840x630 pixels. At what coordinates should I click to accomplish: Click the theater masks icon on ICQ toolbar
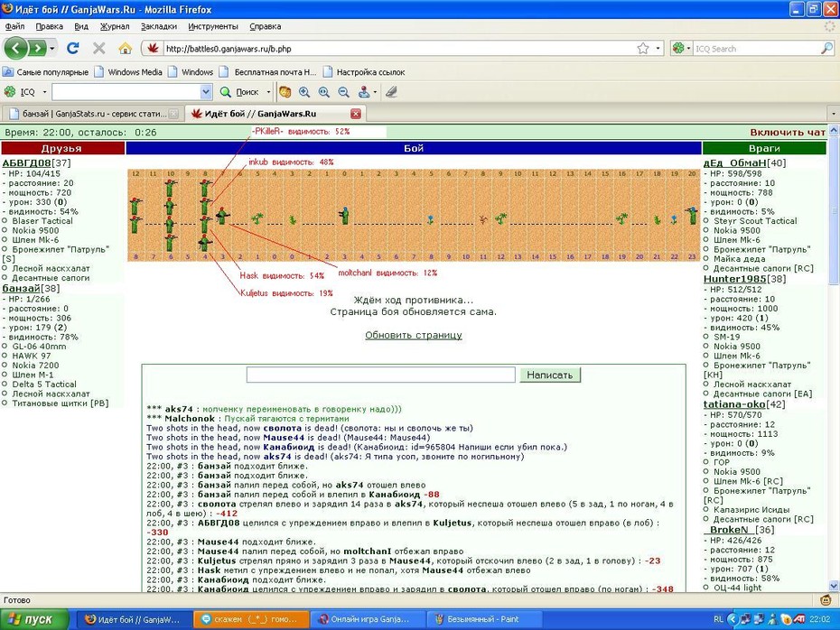[x=285, y=92]
